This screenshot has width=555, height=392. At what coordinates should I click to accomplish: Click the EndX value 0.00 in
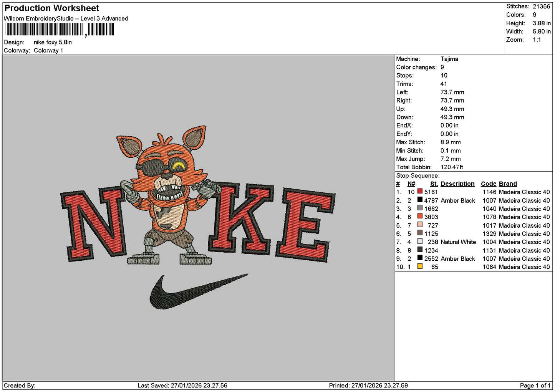pyautogui.click(x=449, y=126)
